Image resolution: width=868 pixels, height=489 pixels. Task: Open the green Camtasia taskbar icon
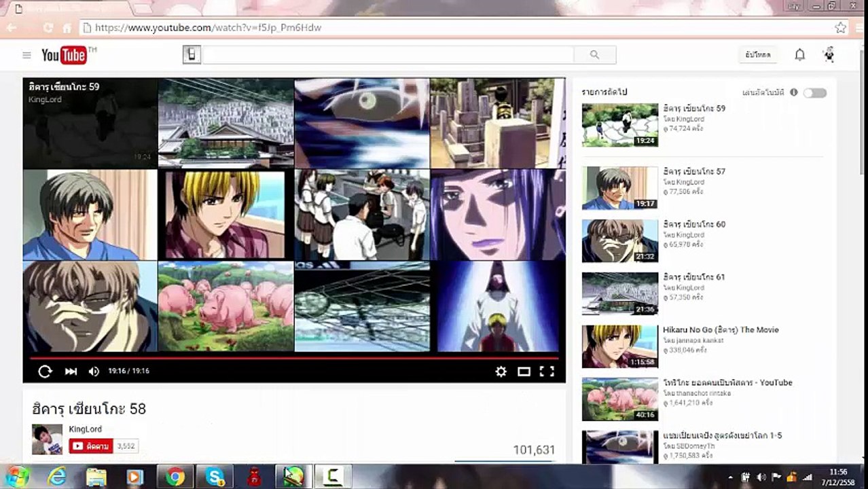[x=333, y=477]
